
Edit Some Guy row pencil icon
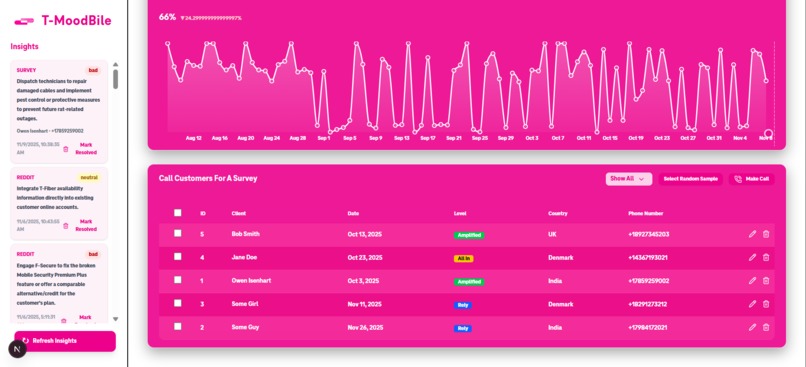point(752,327)
